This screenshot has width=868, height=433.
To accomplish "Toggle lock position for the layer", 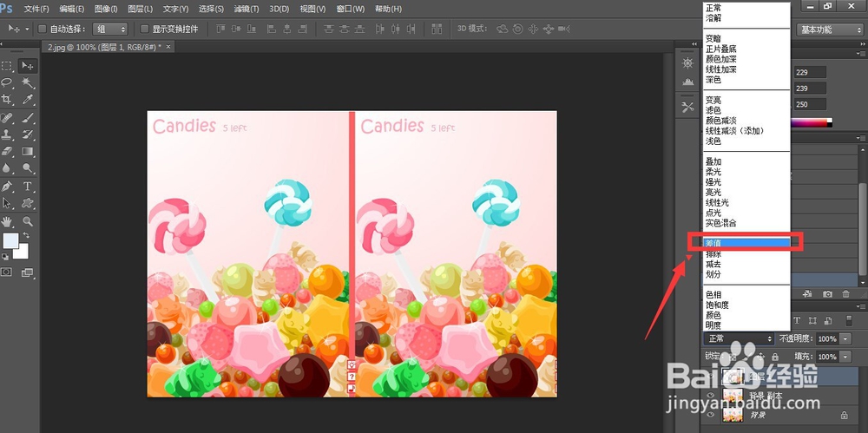I will tap(762, 357).
